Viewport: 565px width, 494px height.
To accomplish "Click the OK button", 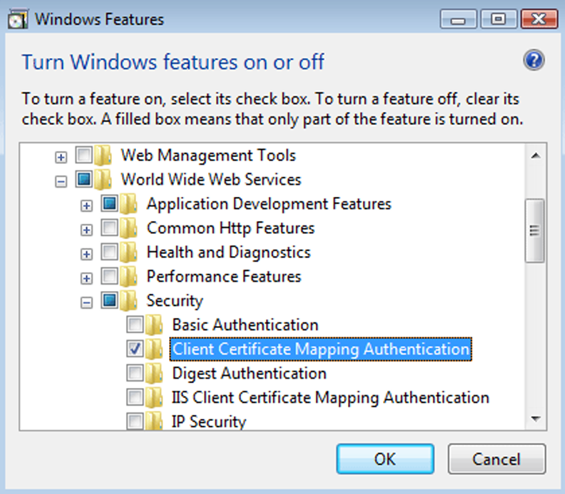I will click(385, 459).
